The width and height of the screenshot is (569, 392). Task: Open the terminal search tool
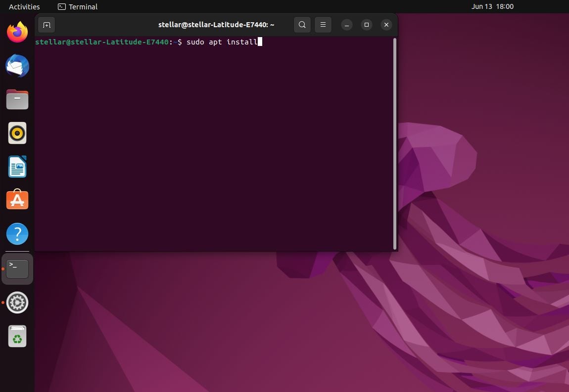pos(302,25)
